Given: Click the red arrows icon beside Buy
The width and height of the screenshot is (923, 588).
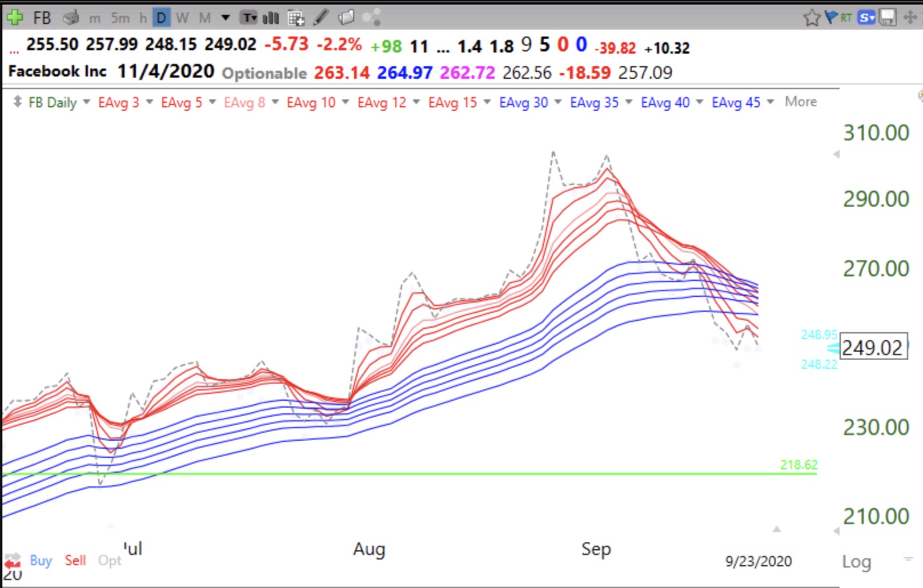Looking at the screenshot, I should click(x=12, y=560).
